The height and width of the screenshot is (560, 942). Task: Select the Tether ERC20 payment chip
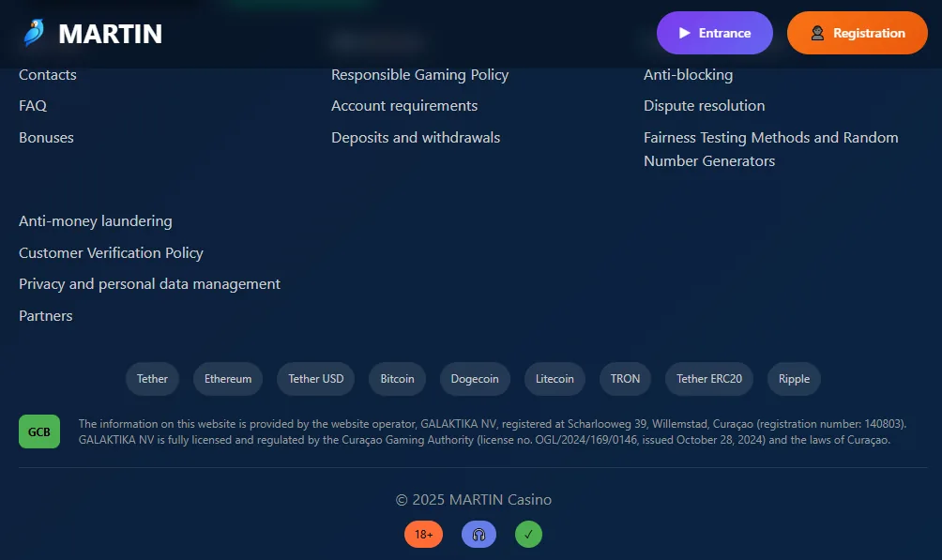pos(709,379)
